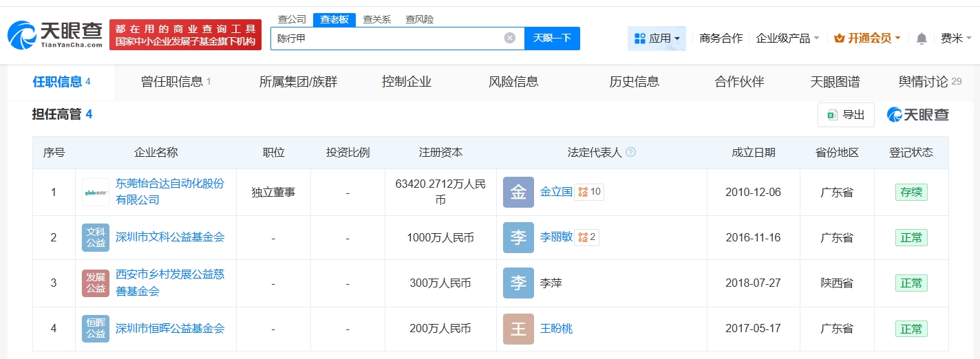
Task: Click the 东莞怡合达 company logo thumbnail
Action: pyautogui.click(x=95, y=193)
